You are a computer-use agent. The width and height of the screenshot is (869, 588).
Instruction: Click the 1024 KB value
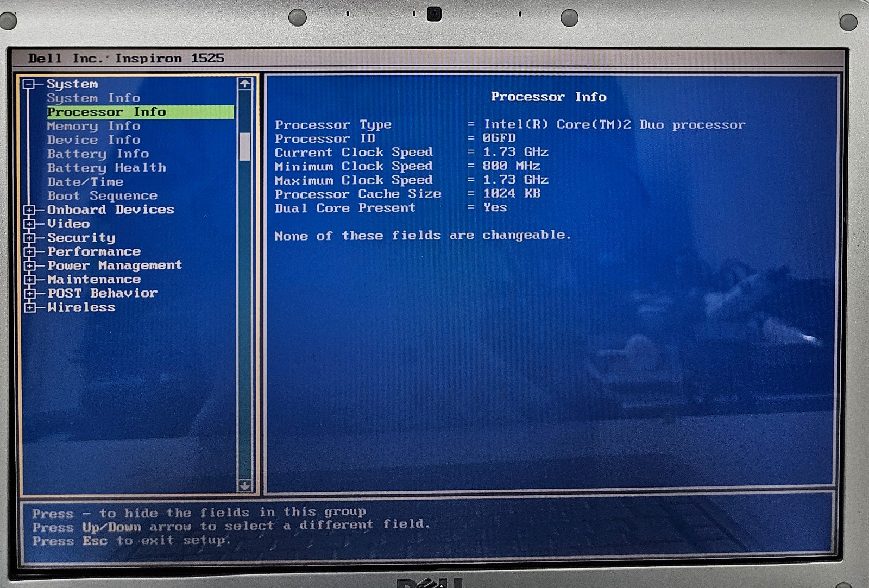[x=512, y=193]
